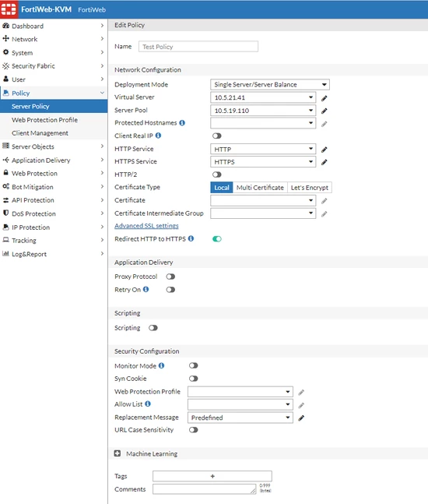Open the Certificate Intermediate Group dropdown
Viewport: 428px width, 504px height.
263,213
